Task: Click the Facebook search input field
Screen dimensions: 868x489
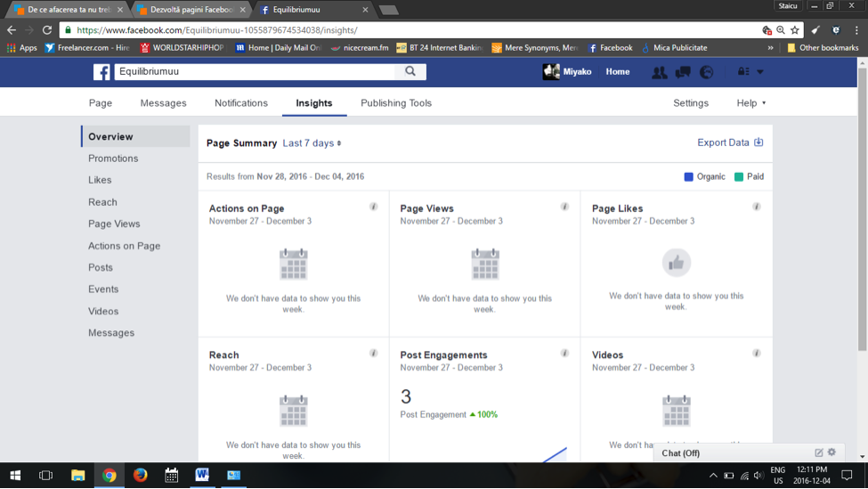Action: tap(255, 71)
